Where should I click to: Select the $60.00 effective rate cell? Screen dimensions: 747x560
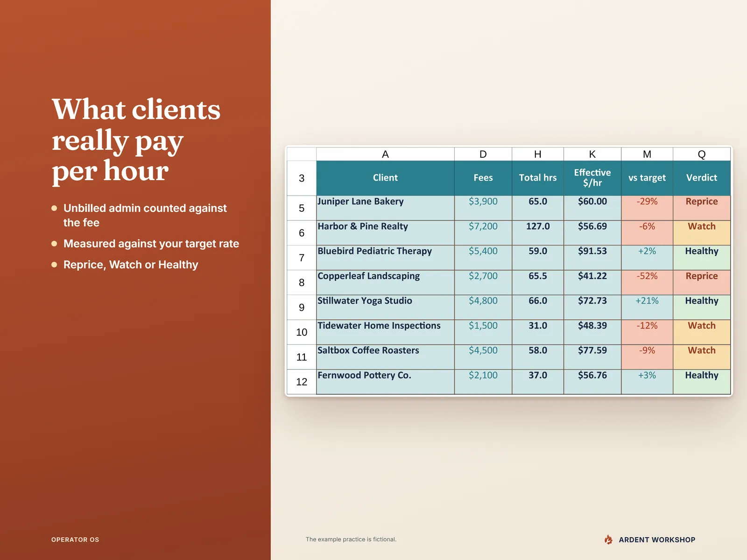(592, 208)
